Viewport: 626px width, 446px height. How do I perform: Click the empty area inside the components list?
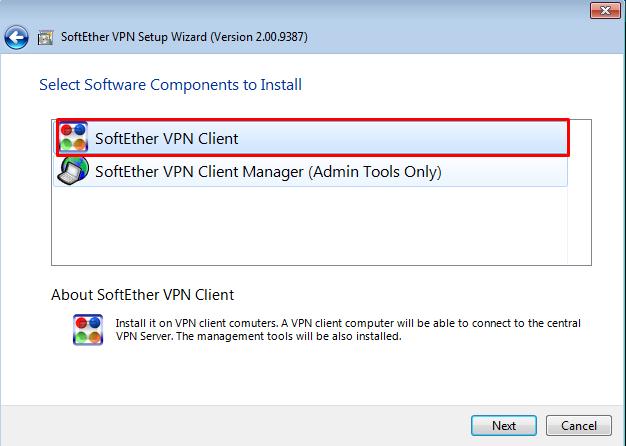coord(309,225)
